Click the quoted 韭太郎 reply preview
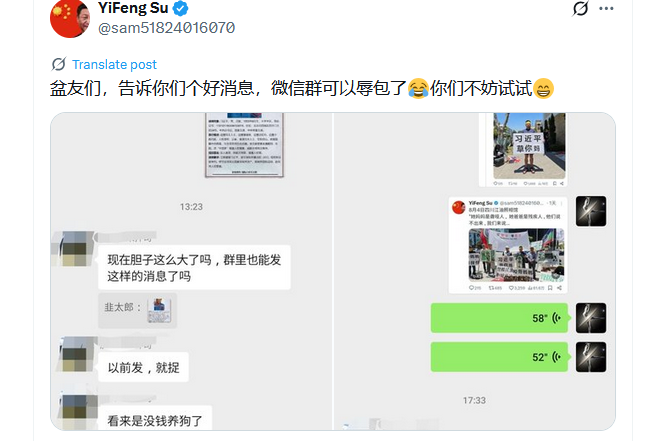This screenshot has height=441, width=655. click(137, 310)
